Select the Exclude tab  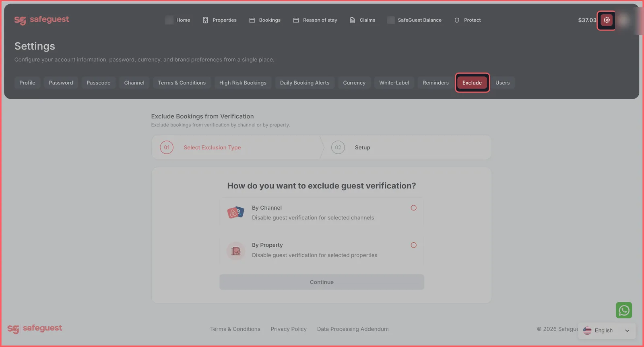(472, 83)
